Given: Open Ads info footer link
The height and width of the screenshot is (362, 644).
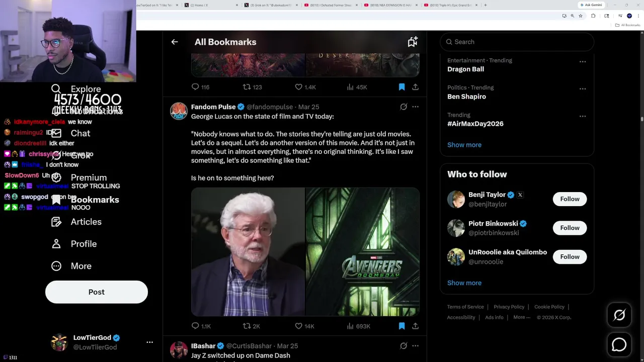Looking at the screenshot, I should coord(494,317).
